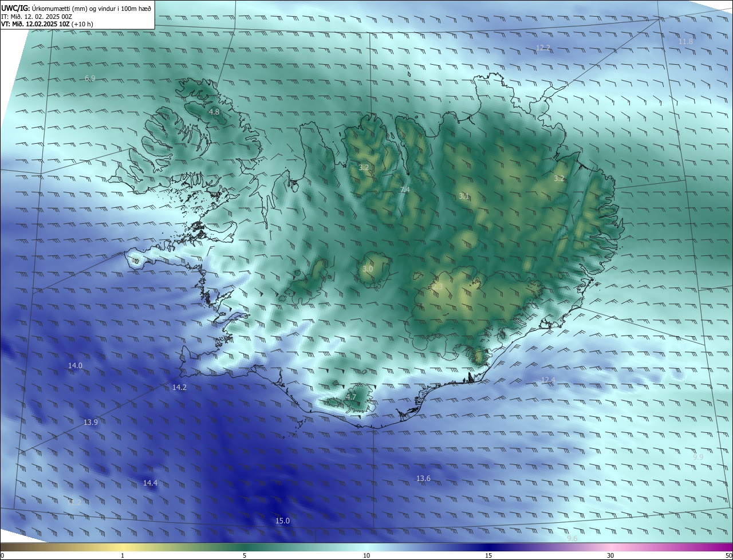Click the 2.3 value on the map
733x560 pixels.
pyautogui.click(x=438, y=286)
